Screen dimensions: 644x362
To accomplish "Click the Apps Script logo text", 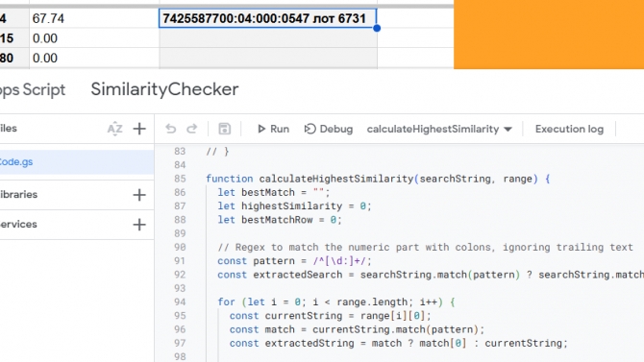I will [x=33, y=89].
